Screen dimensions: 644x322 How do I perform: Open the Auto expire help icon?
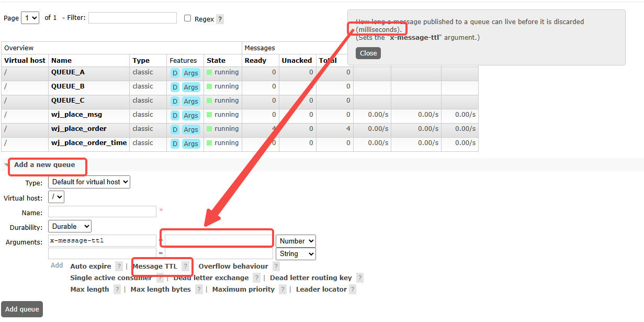[x=119, y=267]
